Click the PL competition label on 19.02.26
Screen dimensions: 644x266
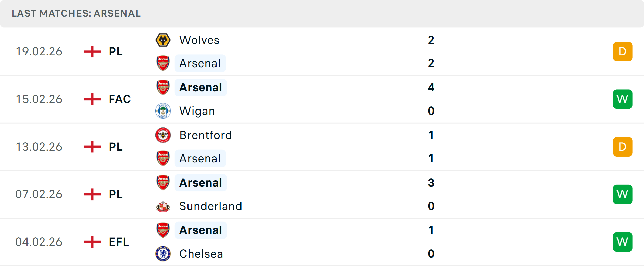(x=115, y=51)
